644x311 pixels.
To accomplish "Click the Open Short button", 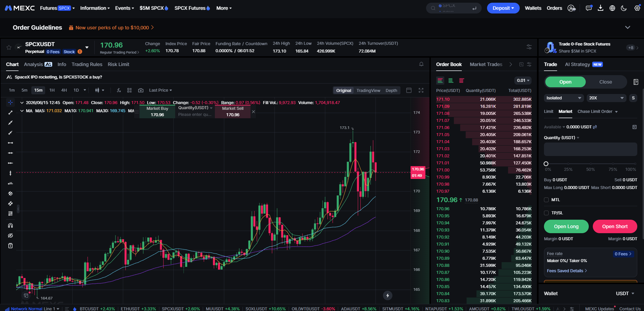I will [x=615, y=226].
